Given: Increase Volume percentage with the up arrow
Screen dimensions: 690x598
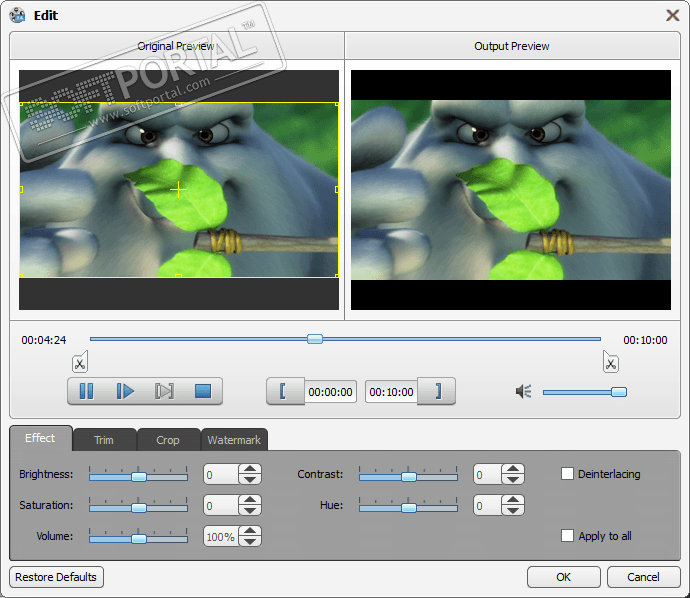Looking at the screenshot, I should tap(250, 531).
